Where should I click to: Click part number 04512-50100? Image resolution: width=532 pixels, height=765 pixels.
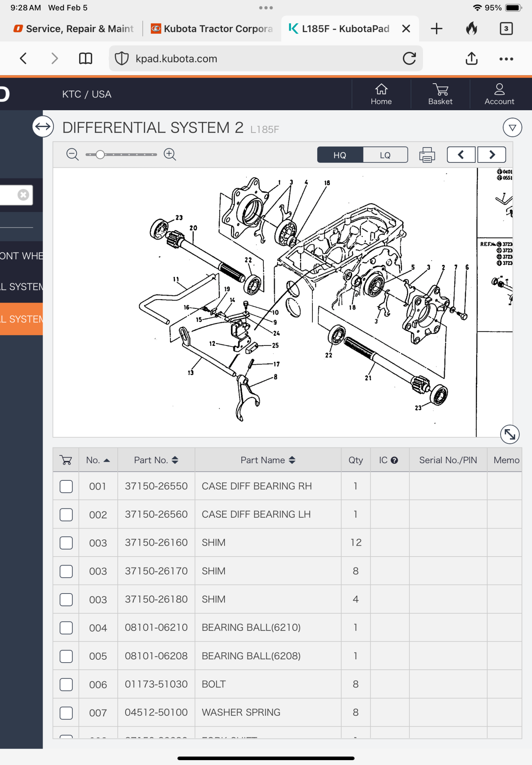pyautogui.click(x=156, y=712)
